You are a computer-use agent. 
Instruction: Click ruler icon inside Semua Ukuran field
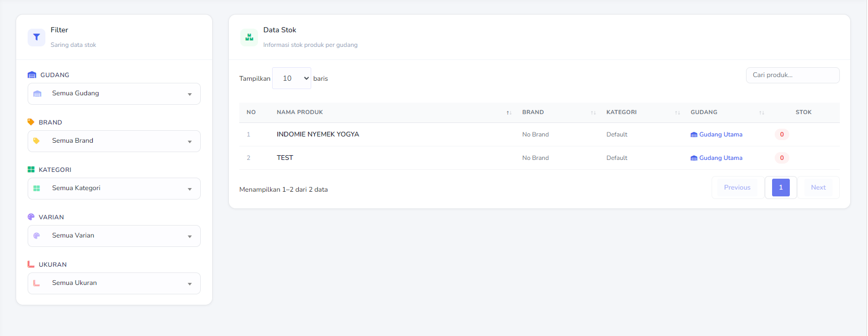36,283
